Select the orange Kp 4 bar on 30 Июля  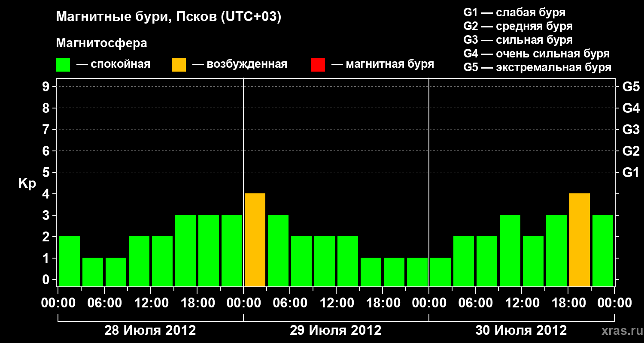580,240
